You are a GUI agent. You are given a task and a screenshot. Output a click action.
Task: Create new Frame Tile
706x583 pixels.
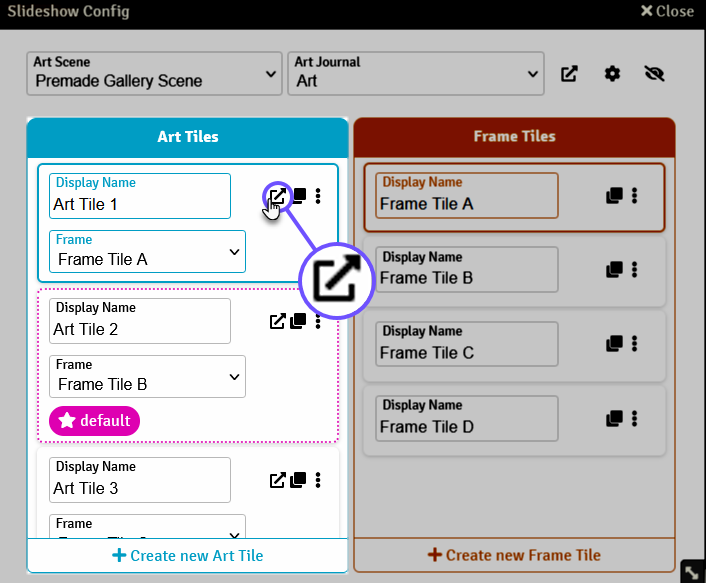point(514,555)
